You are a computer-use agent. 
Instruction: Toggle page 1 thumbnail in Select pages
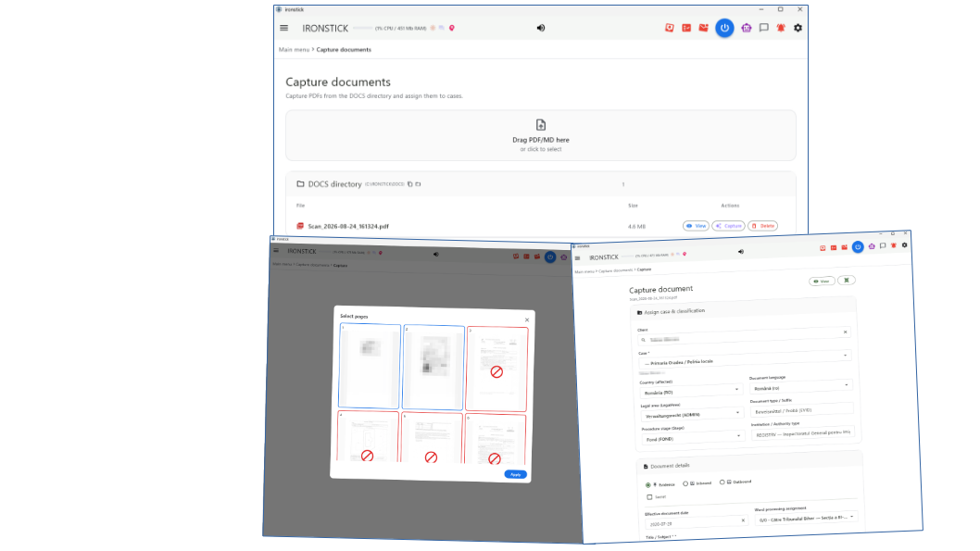[370, 366]
